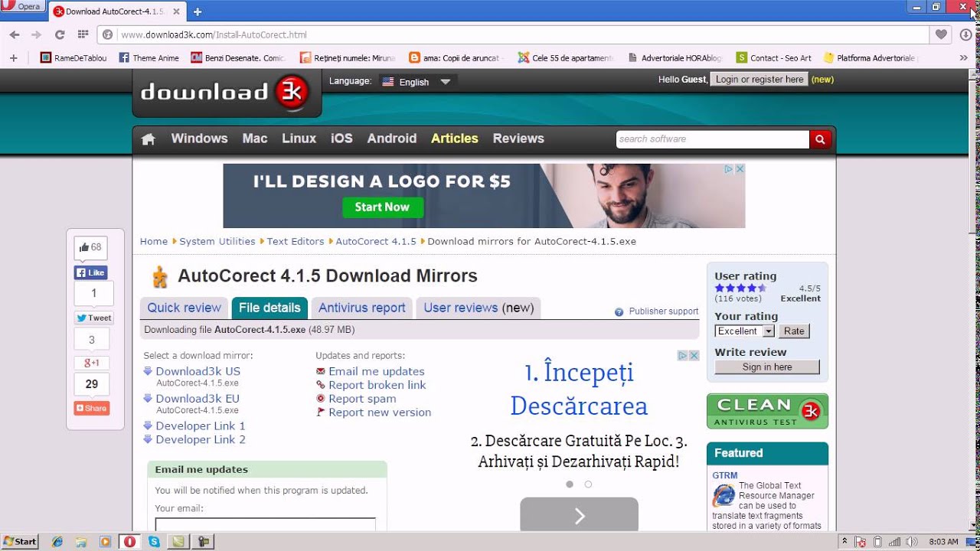The height and width of the screenshot is (551, 980).
Task: Open the Windows Start button
Action: pyautogui.click(x=20, y=542)
